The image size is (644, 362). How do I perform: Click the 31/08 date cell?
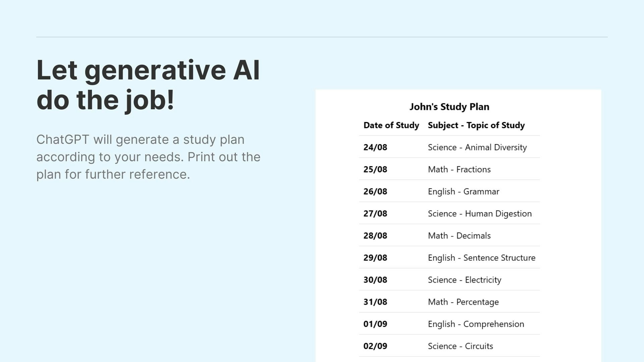[375, 302]
